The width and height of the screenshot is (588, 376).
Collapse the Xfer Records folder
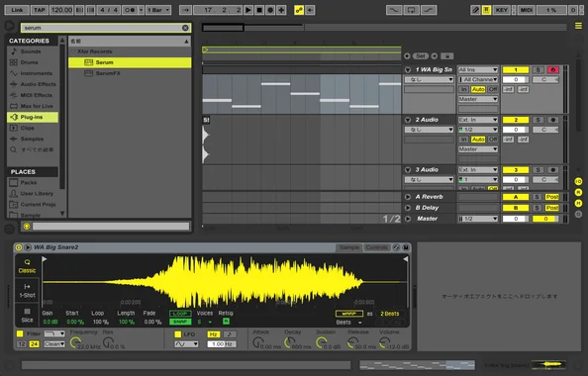pos(73,51)
